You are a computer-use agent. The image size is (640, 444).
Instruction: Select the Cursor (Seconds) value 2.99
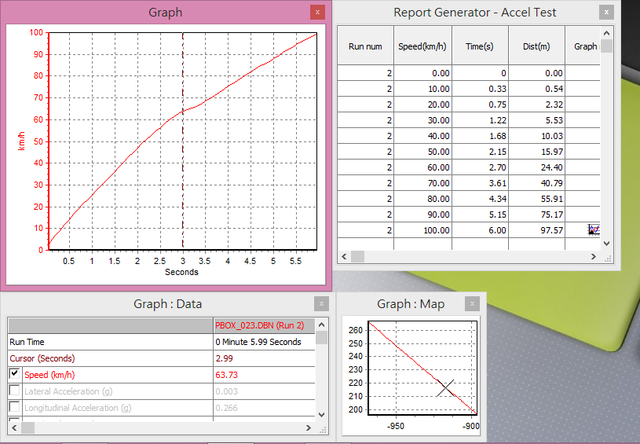click(x=224, y=358)
